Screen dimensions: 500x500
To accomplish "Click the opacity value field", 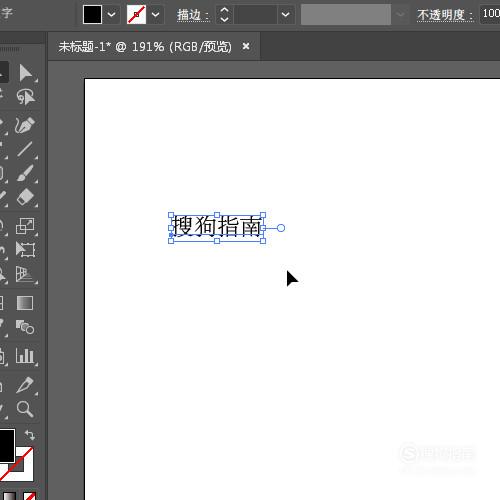I will (x=490, y=14).
